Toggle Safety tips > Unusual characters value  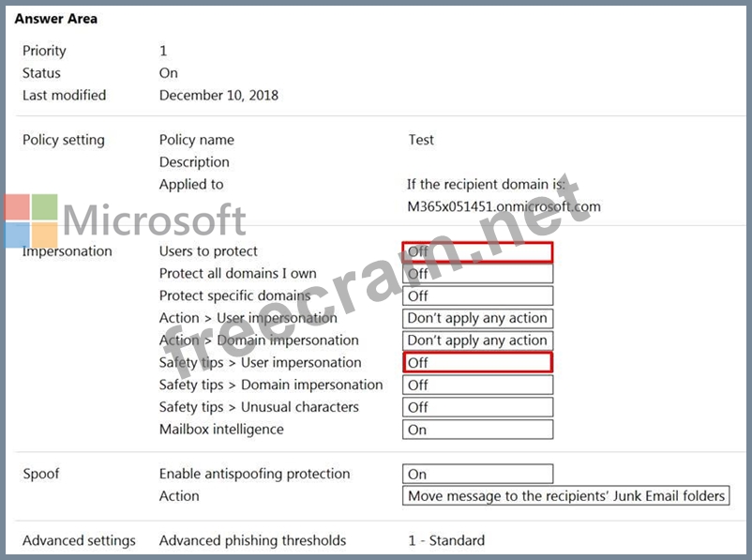click(x=477, y=407)
